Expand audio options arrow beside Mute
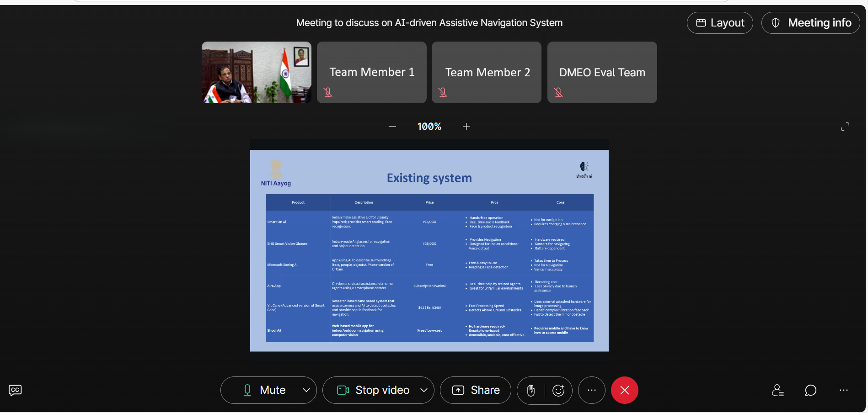The width and height of the screenshot is (868, 413). [x=306, y=390]
